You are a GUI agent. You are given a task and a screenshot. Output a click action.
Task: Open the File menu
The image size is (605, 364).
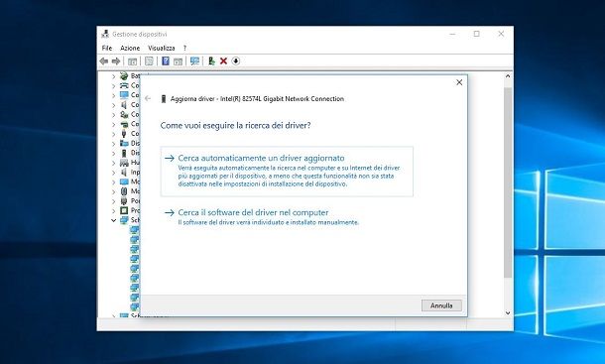click(107, 48)
